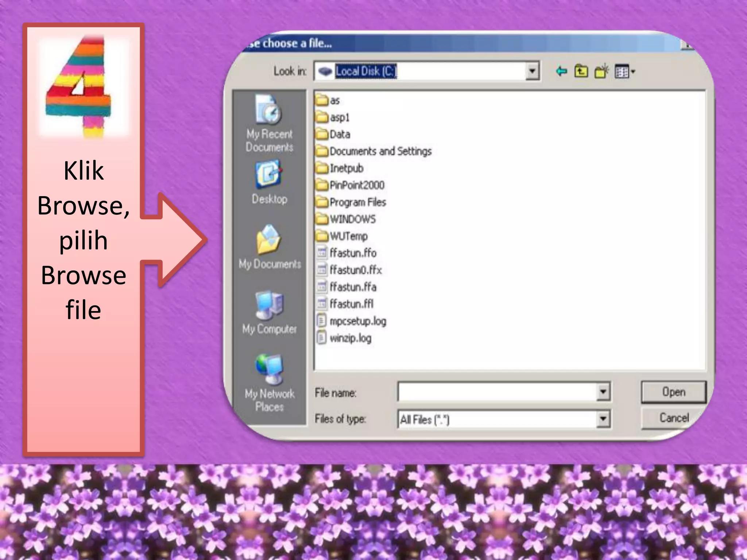Select the Data folder

tap(333, 134)
